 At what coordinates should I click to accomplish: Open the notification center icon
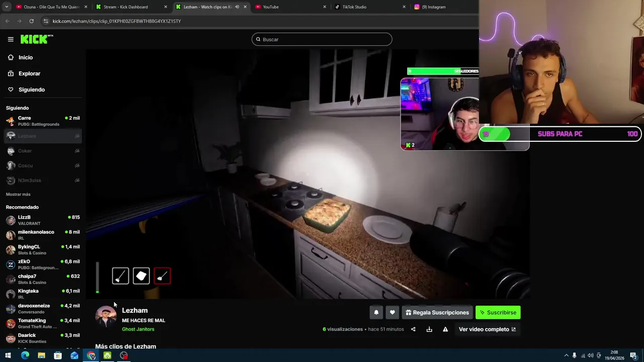tap(633, 355)
